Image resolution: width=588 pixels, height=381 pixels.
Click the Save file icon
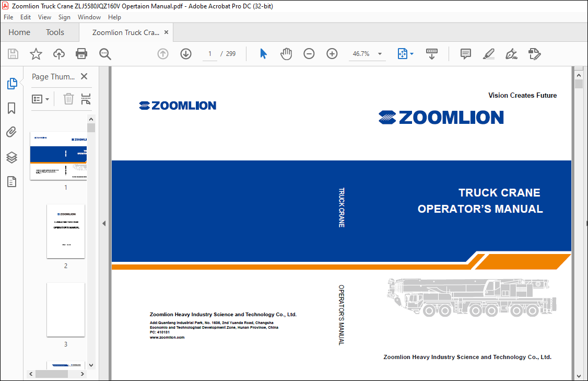(13, 54)
